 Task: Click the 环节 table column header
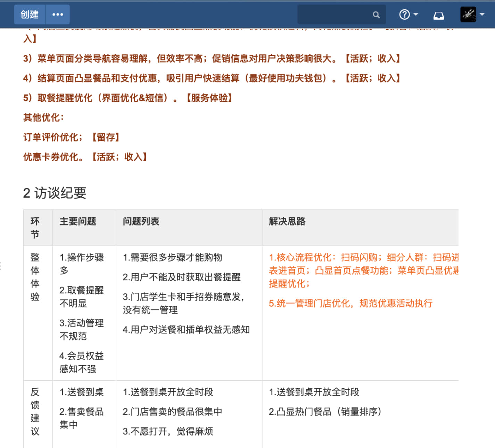click(x=35, y=227)
